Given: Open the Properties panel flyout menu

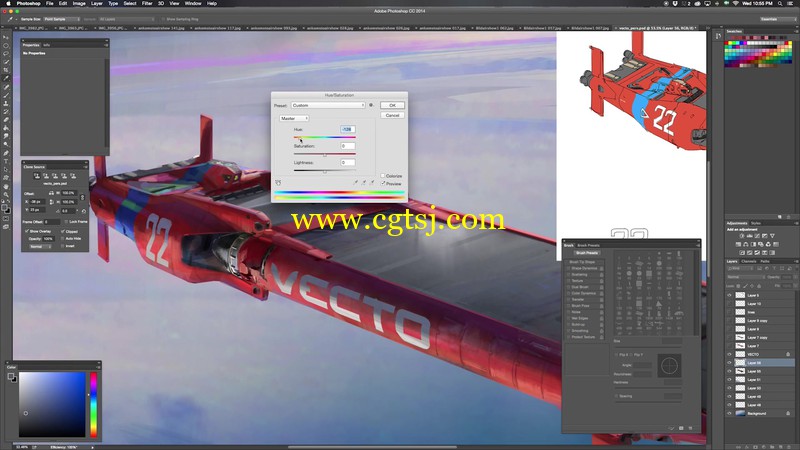Looking at the screenshot, I should [106, 45].
